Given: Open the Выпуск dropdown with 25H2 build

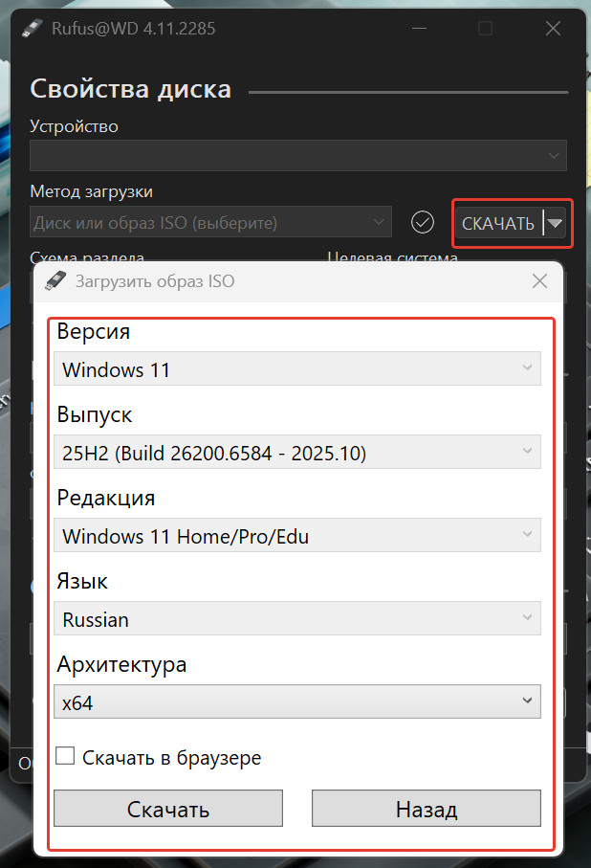Looking at the screenshot, I should [297, 452].
